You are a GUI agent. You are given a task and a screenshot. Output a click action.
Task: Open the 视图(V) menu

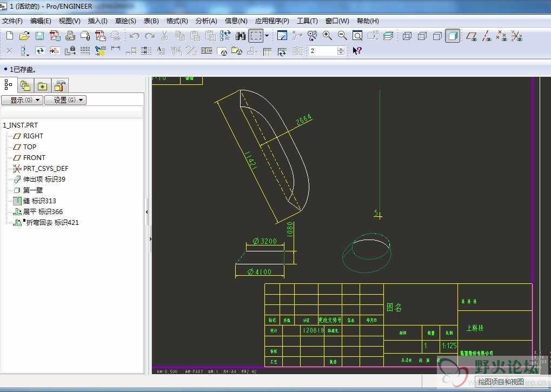point(70,21)
